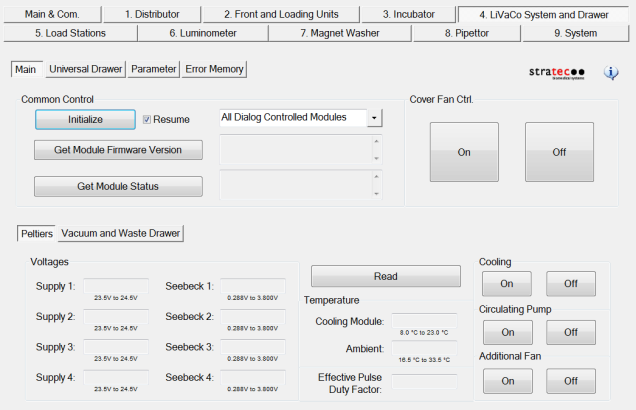This screenshot has width=636, height=410.
Task: Select the Universal Drawer tab
Action: pyautogui.click(x=85, y=69)
